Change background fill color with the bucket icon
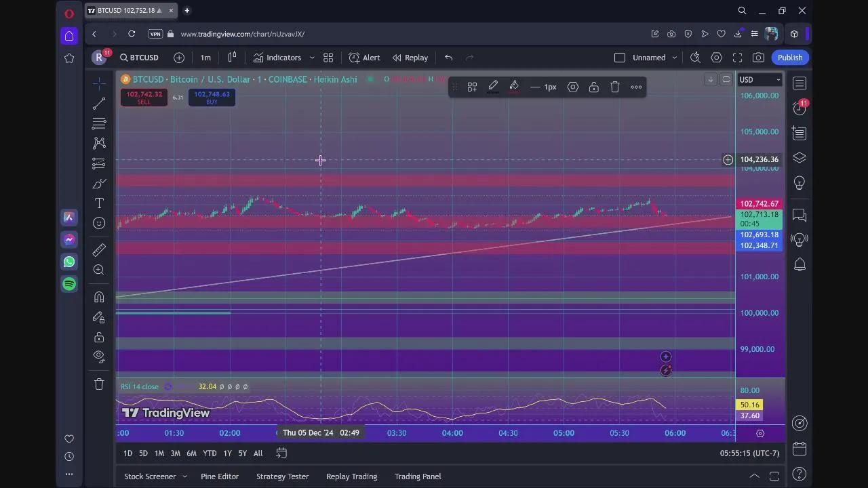This screenshot has width=868, height=488. (x=514, y=87)
